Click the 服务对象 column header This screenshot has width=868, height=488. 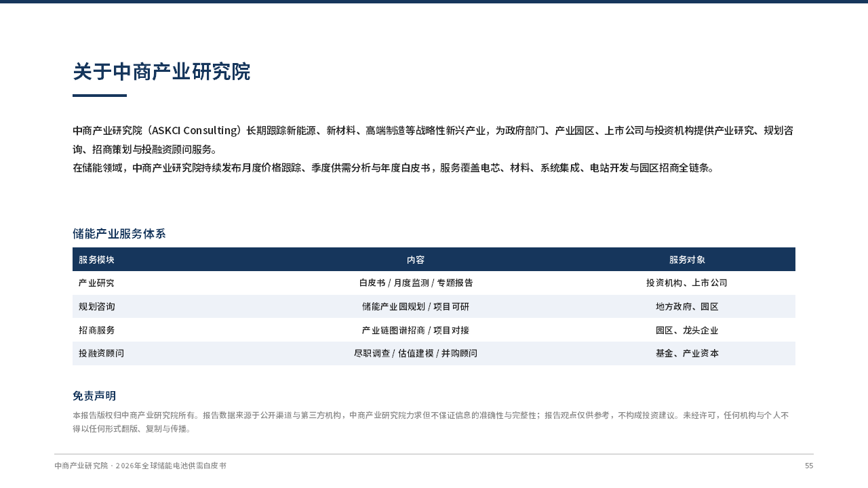coord(687,260)
